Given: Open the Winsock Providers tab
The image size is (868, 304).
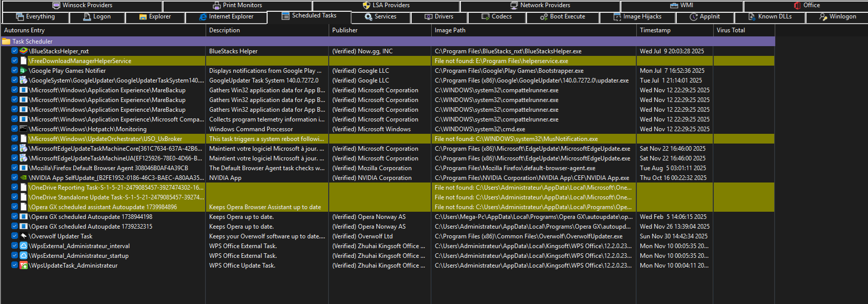Looking at the screenshot, I should coord(82,6).
